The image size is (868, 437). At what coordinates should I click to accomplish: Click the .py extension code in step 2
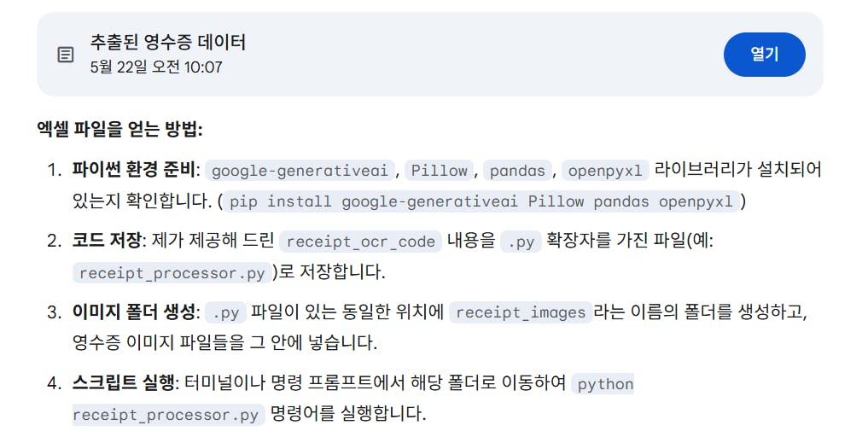pyautogui.click(x=521, y=242)
